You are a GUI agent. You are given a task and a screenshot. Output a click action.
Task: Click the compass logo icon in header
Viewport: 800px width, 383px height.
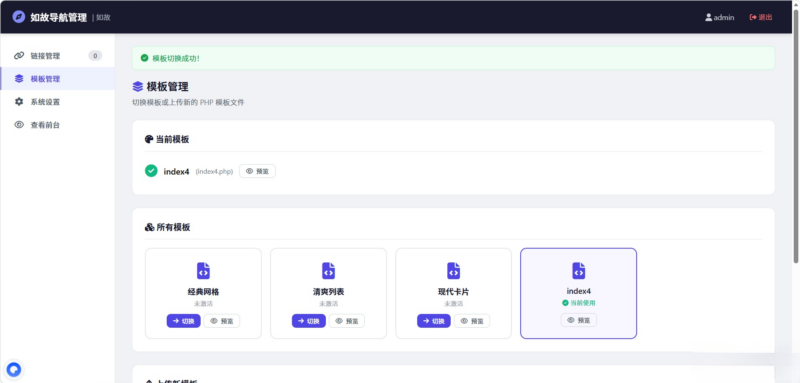(18, 17)
